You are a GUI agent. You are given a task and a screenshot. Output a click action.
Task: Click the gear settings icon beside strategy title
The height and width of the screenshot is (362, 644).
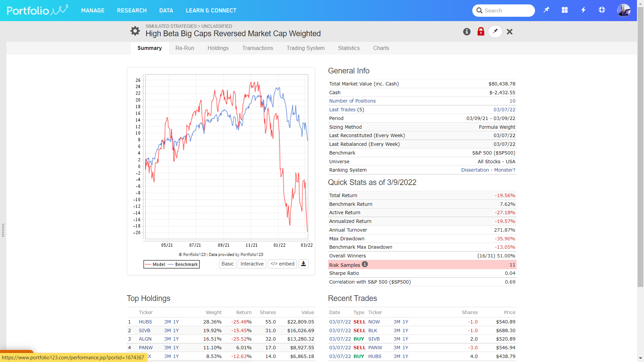click(135, 31)
